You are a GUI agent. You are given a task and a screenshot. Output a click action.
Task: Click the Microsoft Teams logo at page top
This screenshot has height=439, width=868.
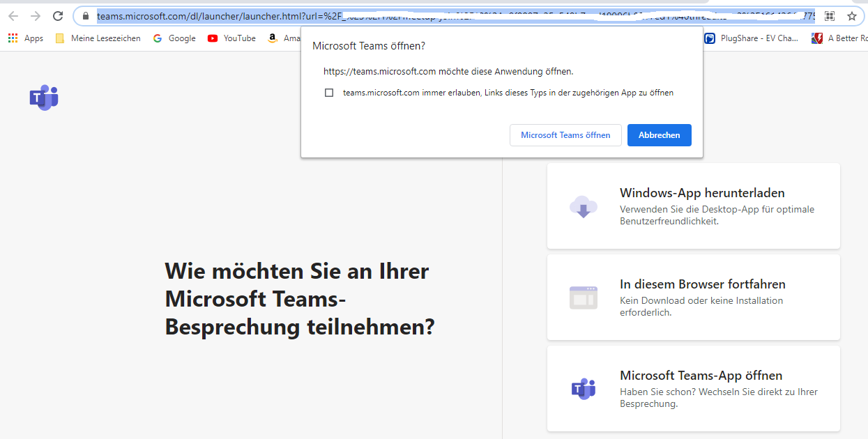coord(44,98)
